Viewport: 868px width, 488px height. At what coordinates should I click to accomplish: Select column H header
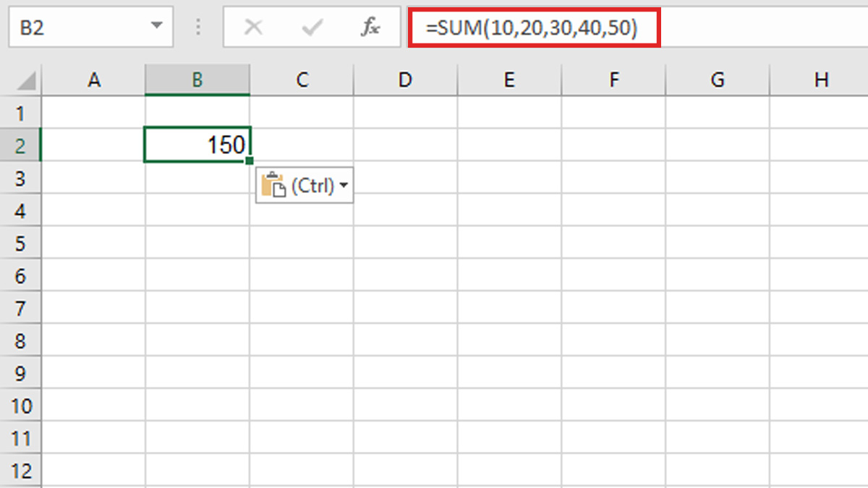pos(821,80)
